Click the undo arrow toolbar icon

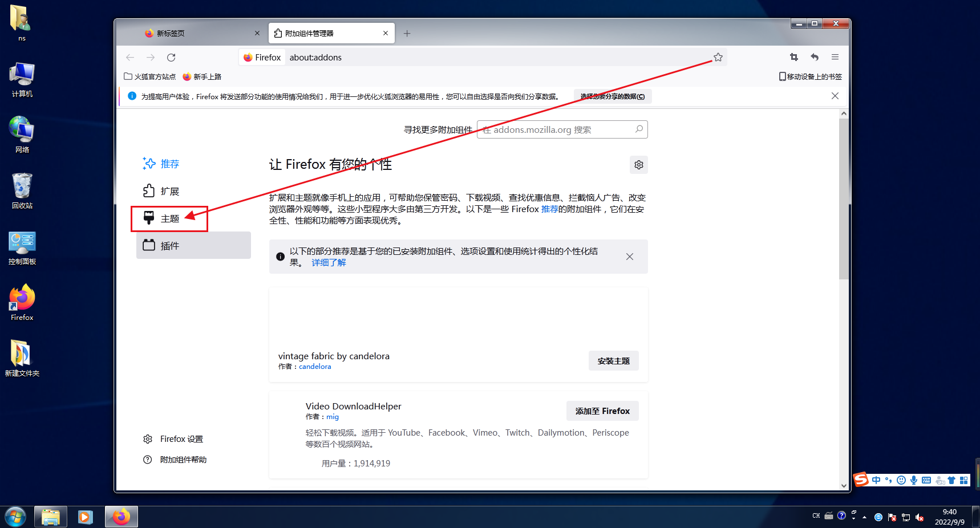815,57
